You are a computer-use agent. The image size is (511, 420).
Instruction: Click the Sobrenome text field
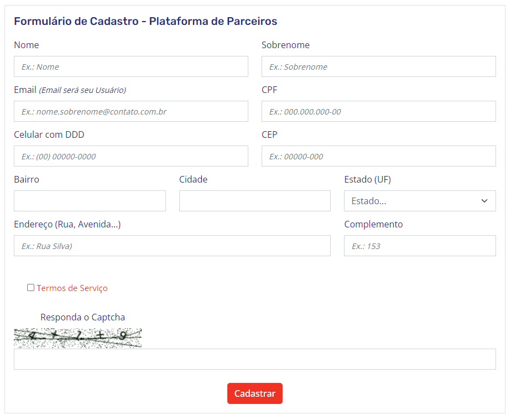[x=378, y=66]
